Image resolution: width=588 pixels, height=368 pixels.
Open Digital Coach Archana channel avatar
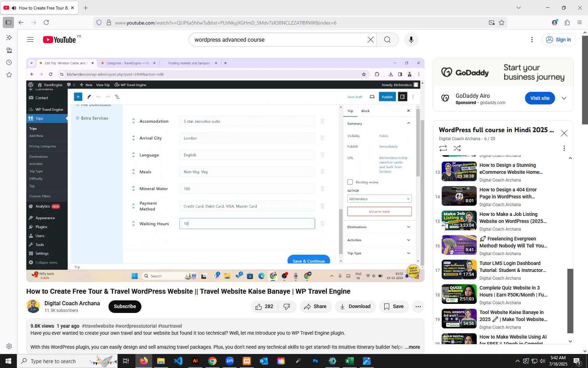pos(33,306)
